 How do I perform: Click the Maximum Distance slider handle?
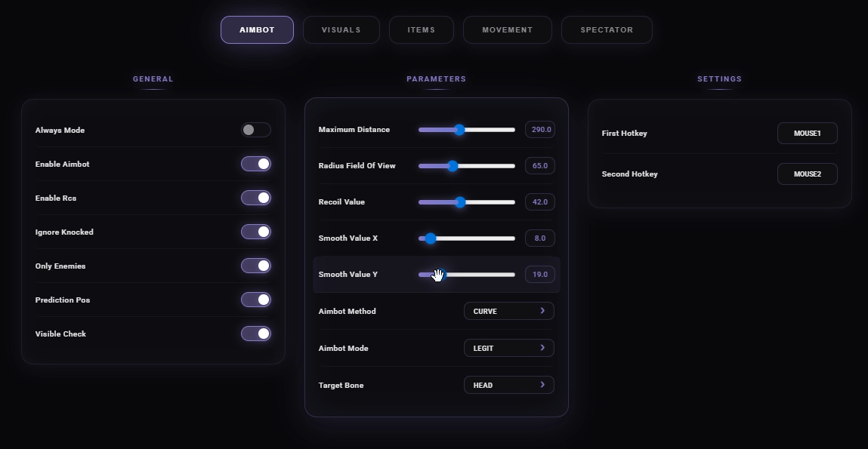(459, 130)
